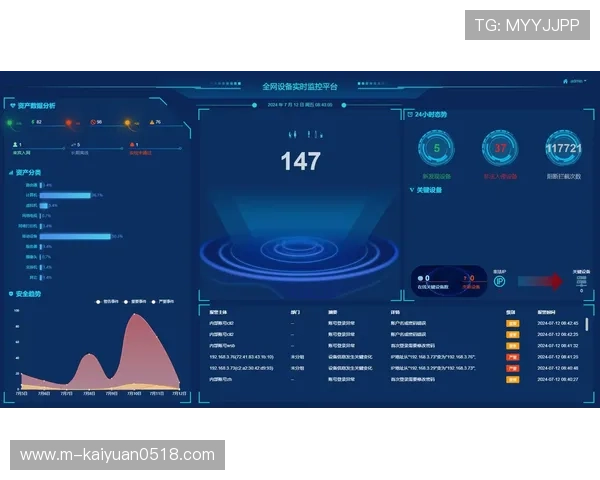Click the alert table vertical scrollbar
This screenshot has width=600, height=480.
click(x=587, y=324)
